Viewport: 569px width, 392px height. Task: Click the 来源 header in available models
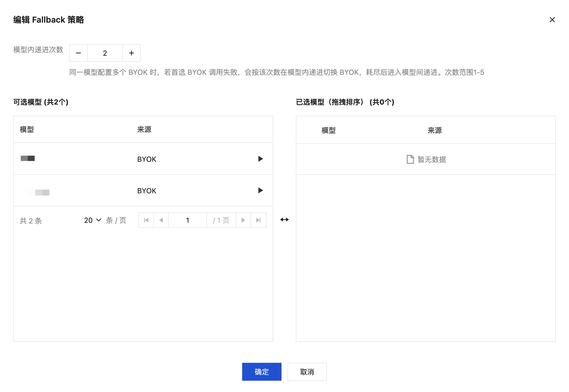click(x=144, y=130)
